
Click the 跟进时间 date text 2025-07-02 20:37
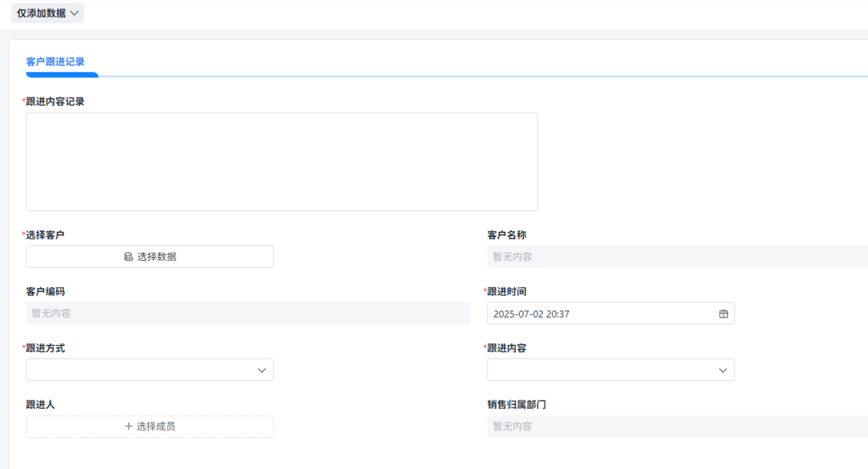coord(531,314)
